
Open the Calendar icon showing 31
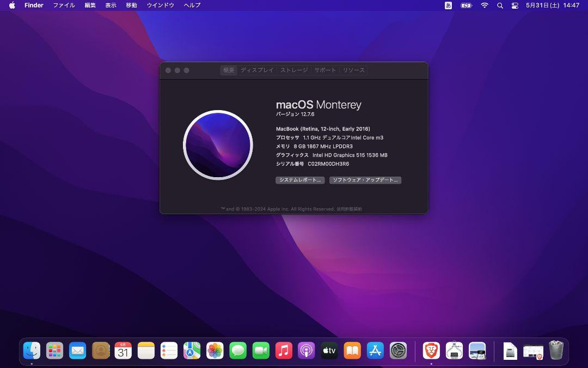[x=124, y=351]
